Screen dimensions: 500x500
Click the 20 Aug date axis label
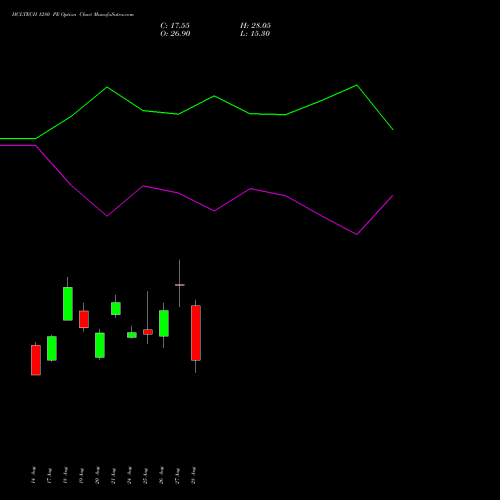click(x=97, y=475)
